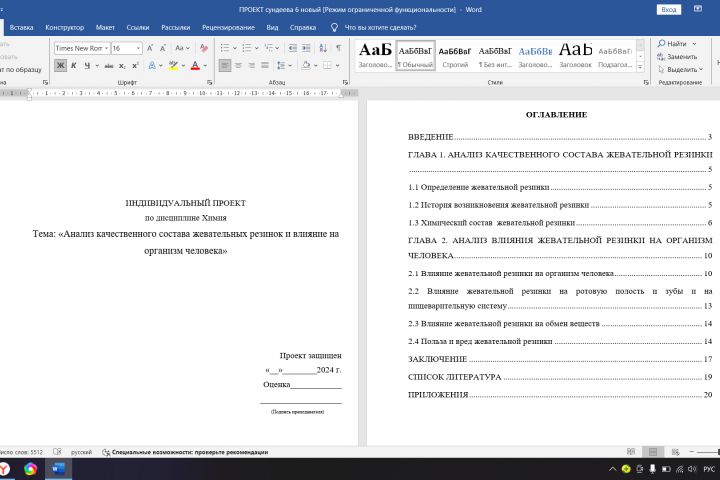
Task: Open the Шрифт dialog launcher
Action: pyautogui.click(x=209, y=82)
